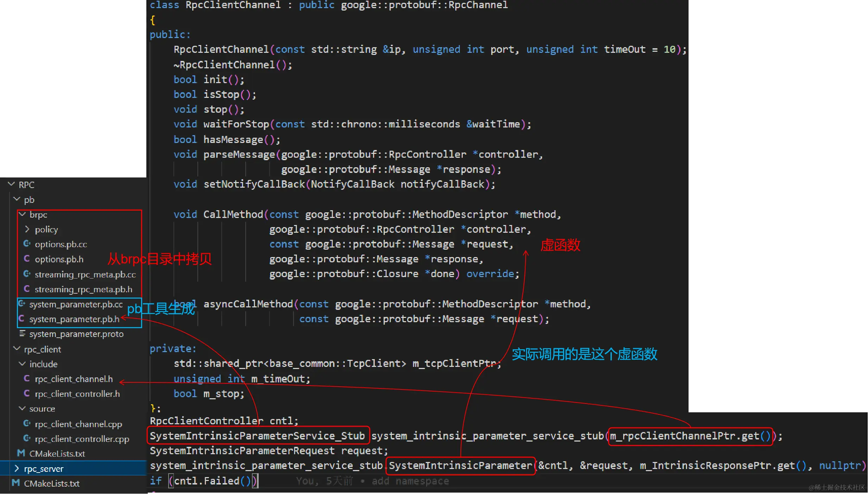Open streaming_rpc_meta.pb.h in the explorer
Viewport: 868px width, 494px height.
pyautogui.click(x=83, y=289)
